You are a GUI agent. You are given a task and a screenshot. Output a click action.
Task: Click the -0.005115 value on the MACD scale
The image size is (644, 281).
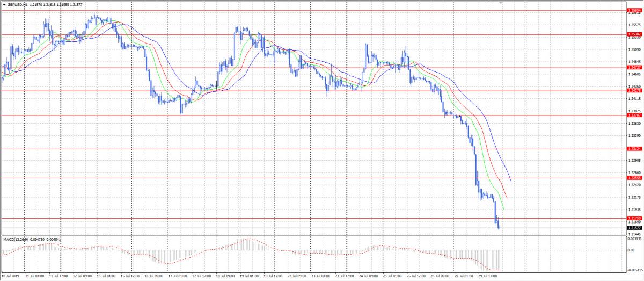point(635,271)
